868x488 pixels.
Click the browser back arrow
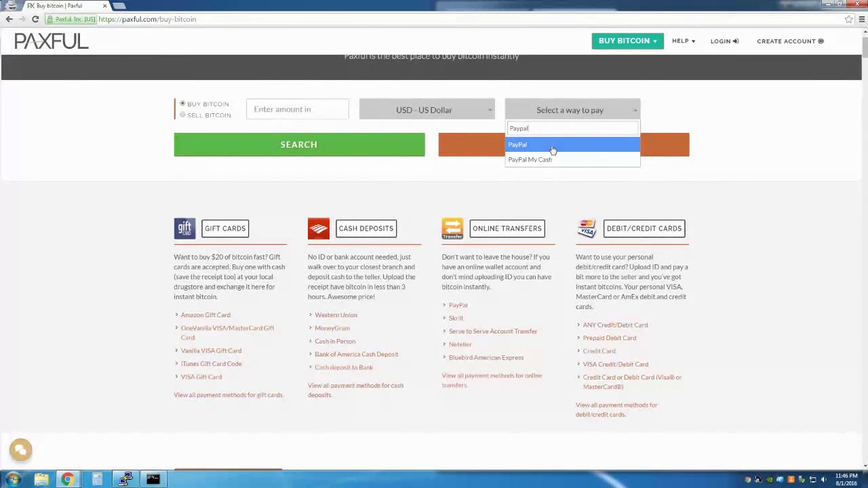coord(9,19)
